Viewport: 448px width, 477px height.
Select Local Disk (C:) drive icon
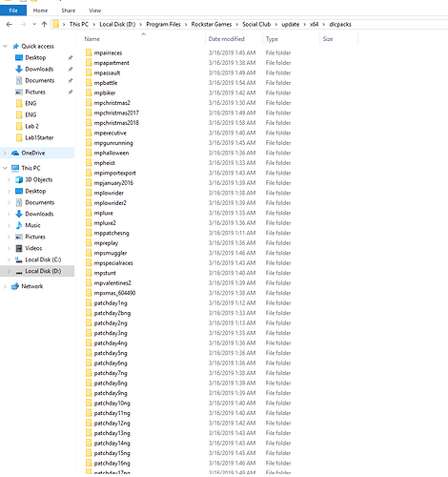(x=19, y=259)
